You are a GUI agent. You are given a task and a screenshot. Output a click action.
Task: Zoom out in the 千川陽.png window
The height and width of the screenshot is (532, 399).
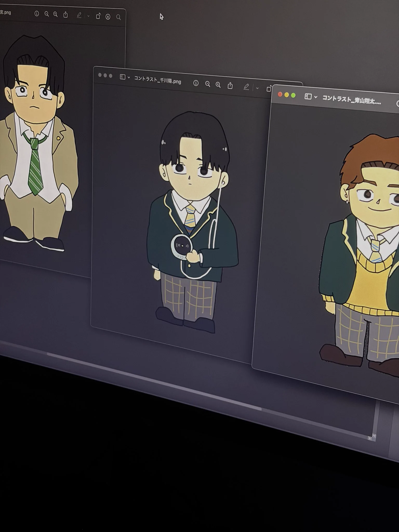click(207, 84)
